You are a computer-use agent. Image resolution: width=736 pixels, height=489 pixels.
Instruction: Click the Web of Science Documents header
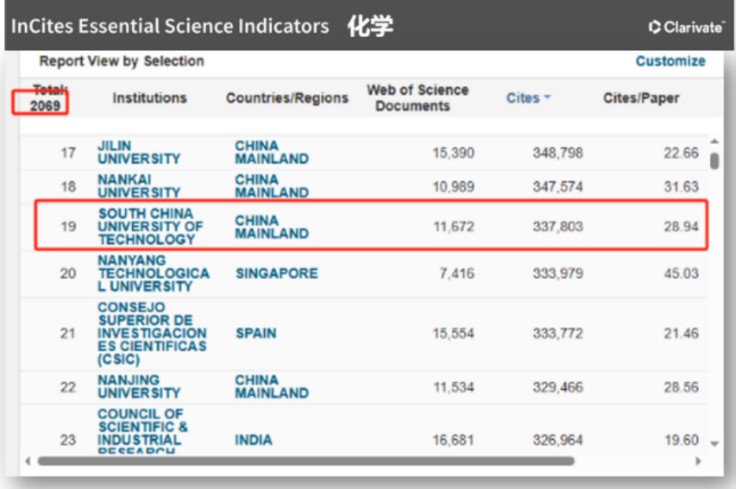coord(417,98)
